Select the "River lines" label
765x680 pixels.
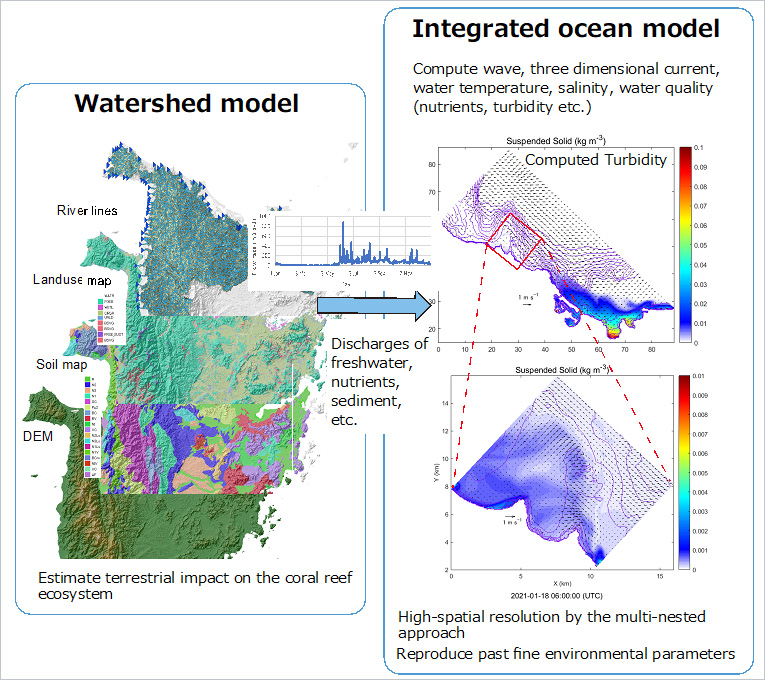[86, 210]
